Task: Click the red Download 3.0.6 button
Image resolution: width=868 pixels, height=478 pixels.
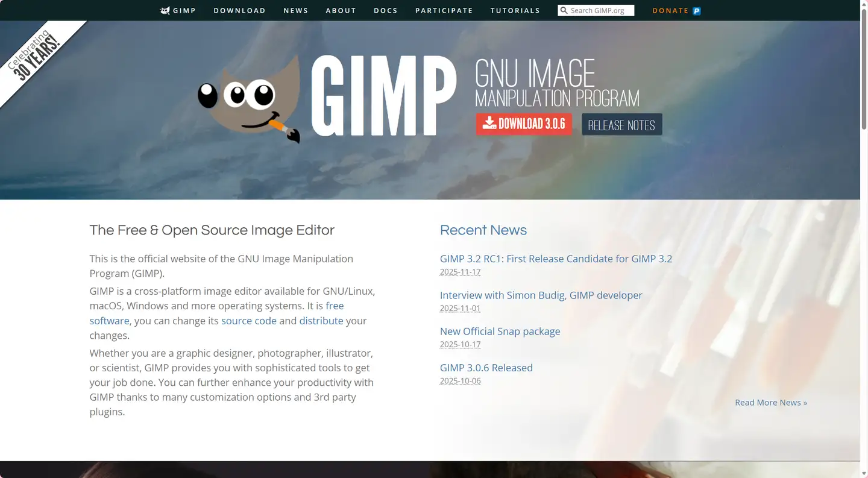Action: pyautogui.click(x=524, y=124)
